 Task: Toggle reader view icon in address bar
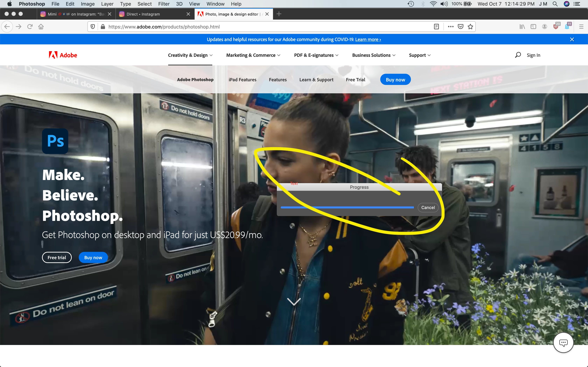pyautogui.click(x=436, y=27)
